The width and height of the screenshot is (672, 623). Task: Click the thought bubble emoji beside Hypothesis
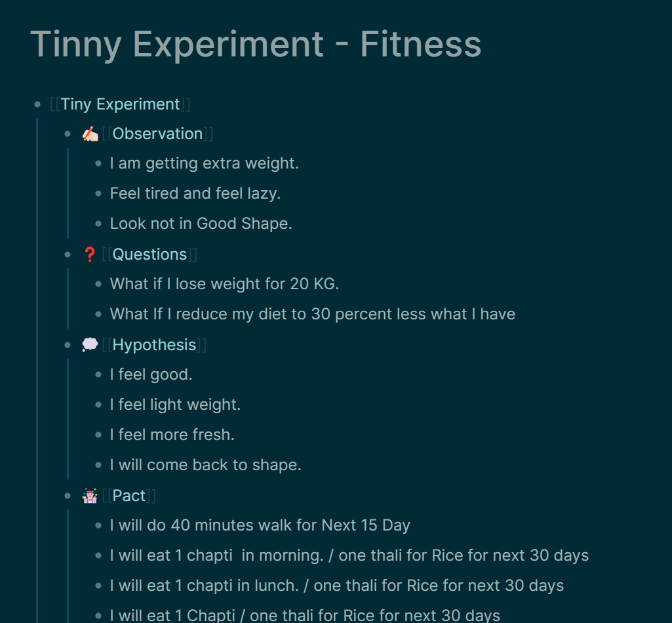(x=90, y=345)
